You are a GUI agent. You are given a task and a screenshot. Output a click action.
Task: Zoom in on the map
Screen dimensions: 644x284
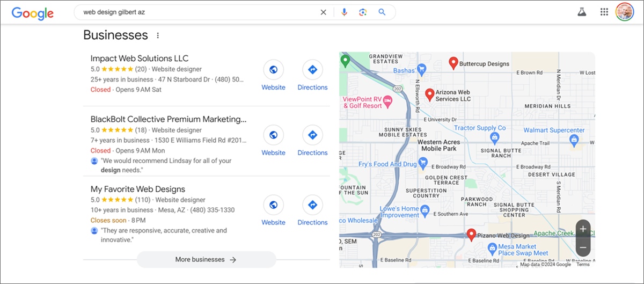[x=583, y=229]
